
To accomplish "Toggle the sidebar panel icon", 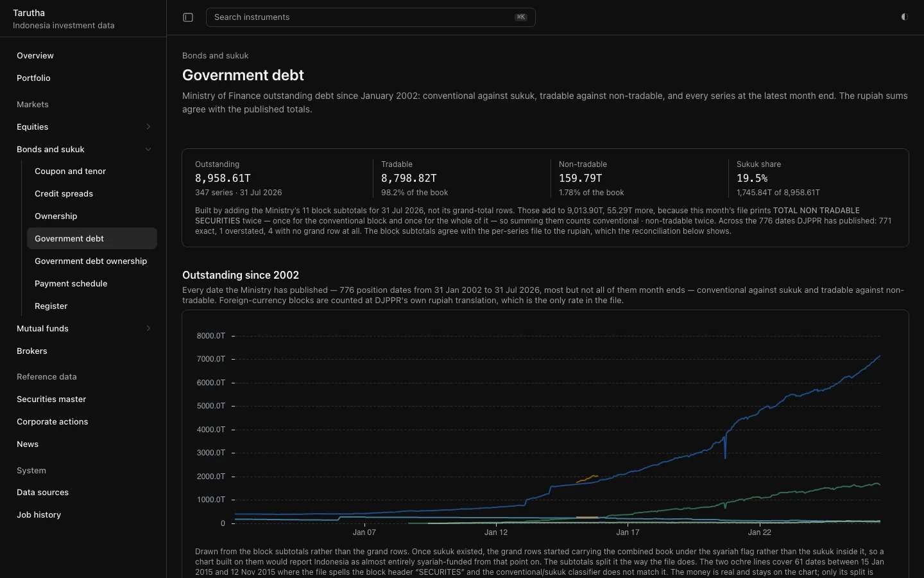I will [x=188, y=17].
